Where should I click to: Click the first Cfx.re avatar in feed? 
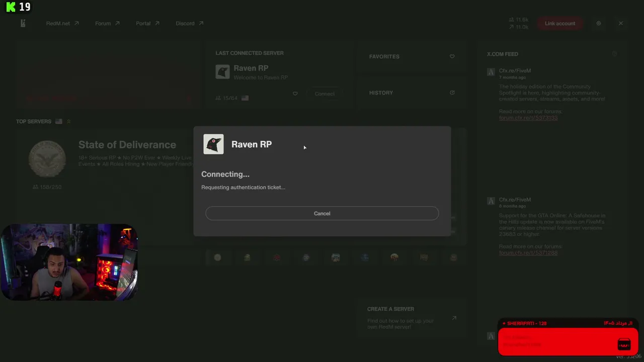click(x=491, y=72)
